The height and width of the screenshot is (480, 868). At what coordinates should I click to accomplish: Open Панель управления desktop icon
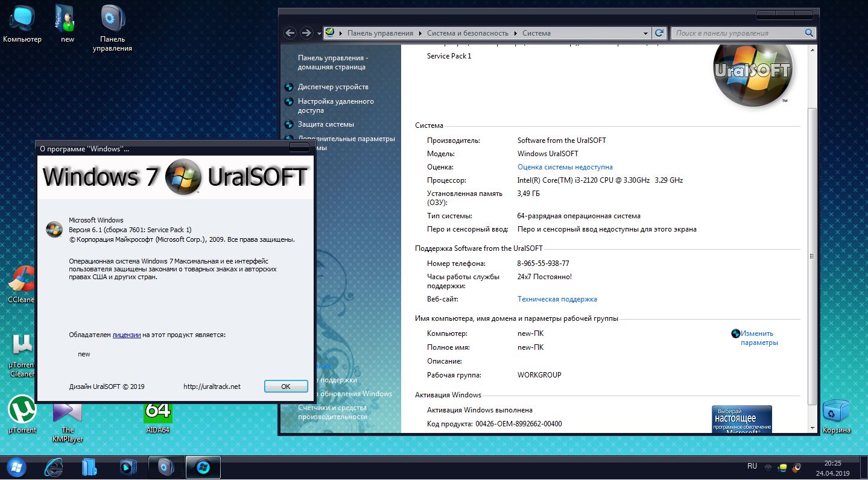112,28
